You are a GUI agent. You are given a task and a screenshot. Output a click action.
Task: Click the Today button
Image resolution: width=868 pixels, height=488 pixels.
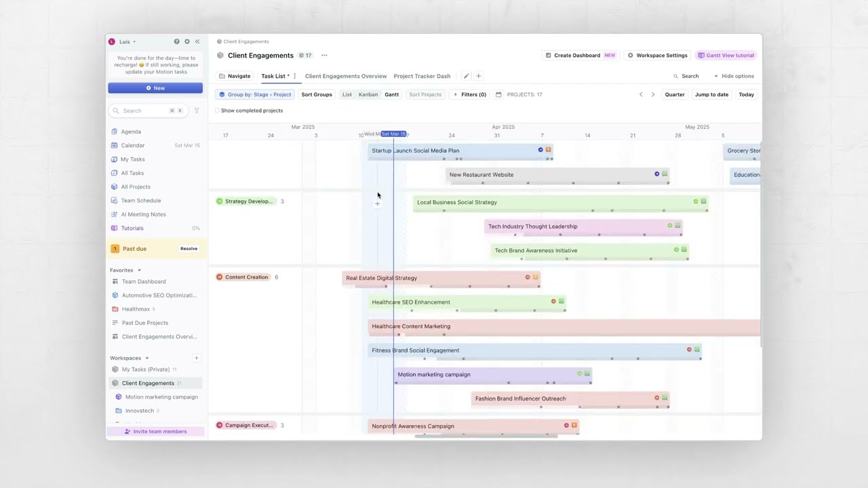point(746,94)
